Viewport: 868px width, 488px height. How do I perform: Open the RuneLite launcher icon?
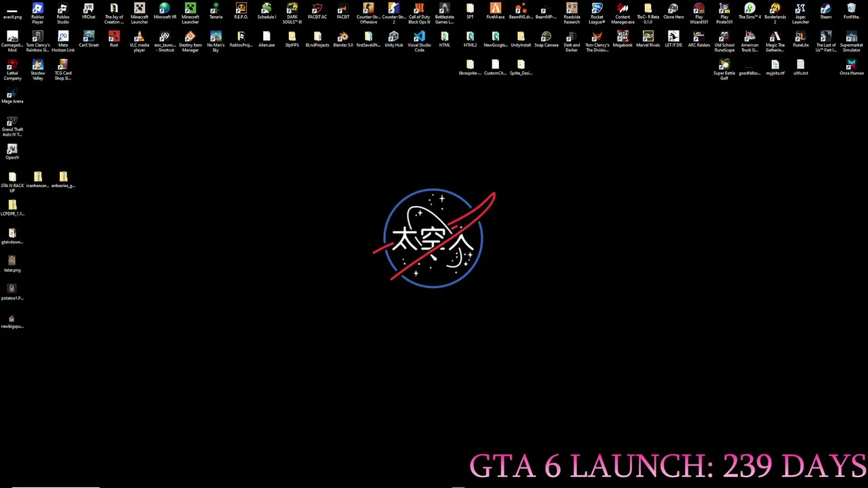point(800,40)
